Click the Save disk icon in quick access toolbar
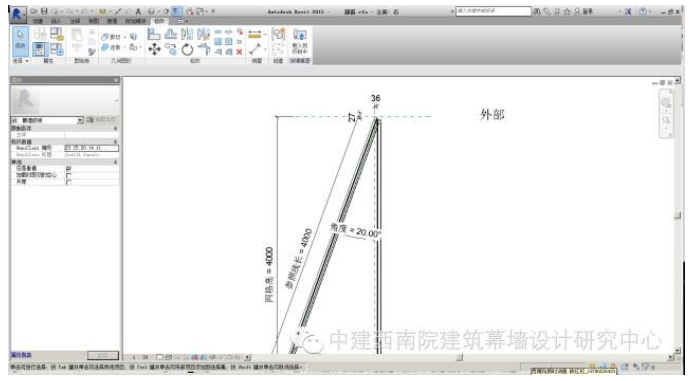Screen dimensions: 696x381 44,11
